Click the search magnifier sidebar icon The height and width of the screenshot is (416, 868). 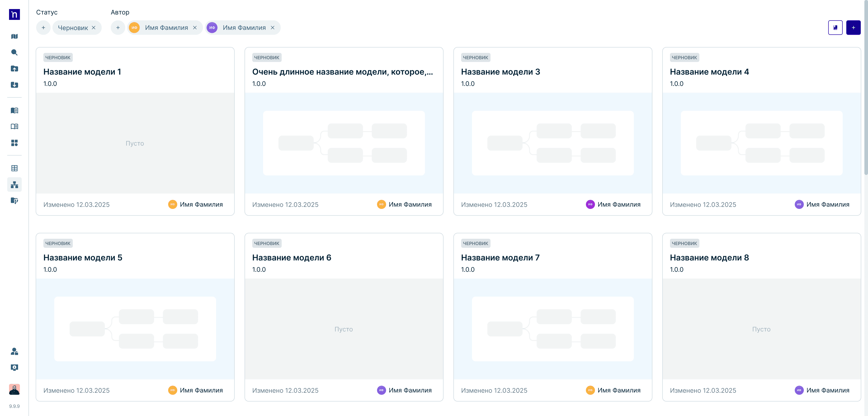pos(14,52)
